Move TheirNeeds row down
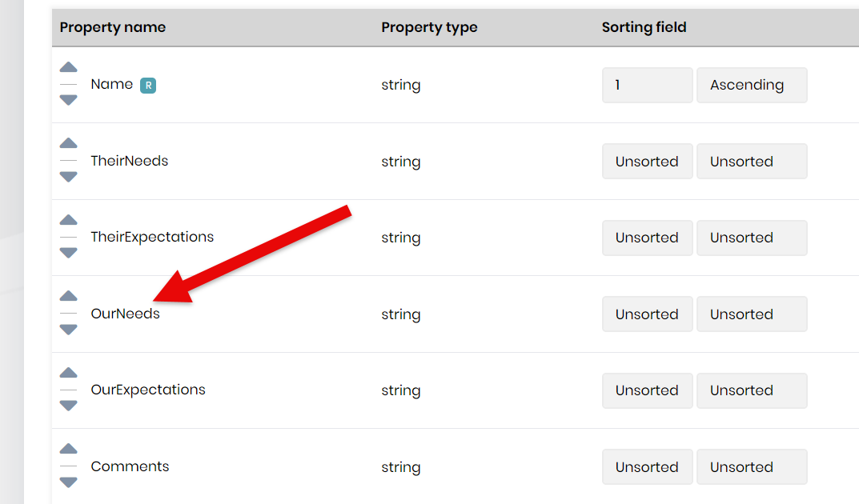 pyautogui.click(x=69, y=177)
